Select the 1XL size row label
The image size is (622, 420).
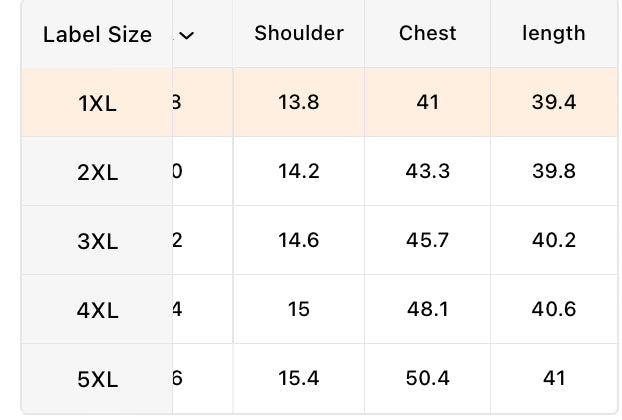pos(97,103)
